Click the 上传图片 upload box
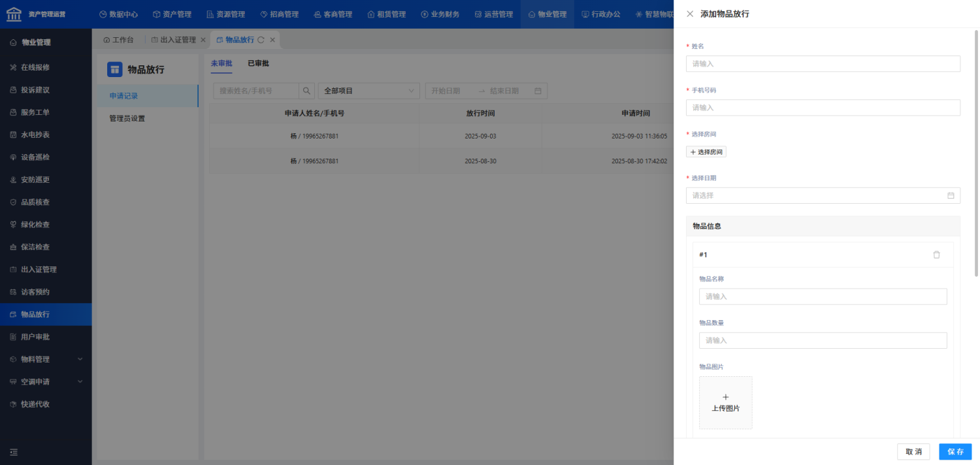The image size is (980, 465). pos(725,403)
